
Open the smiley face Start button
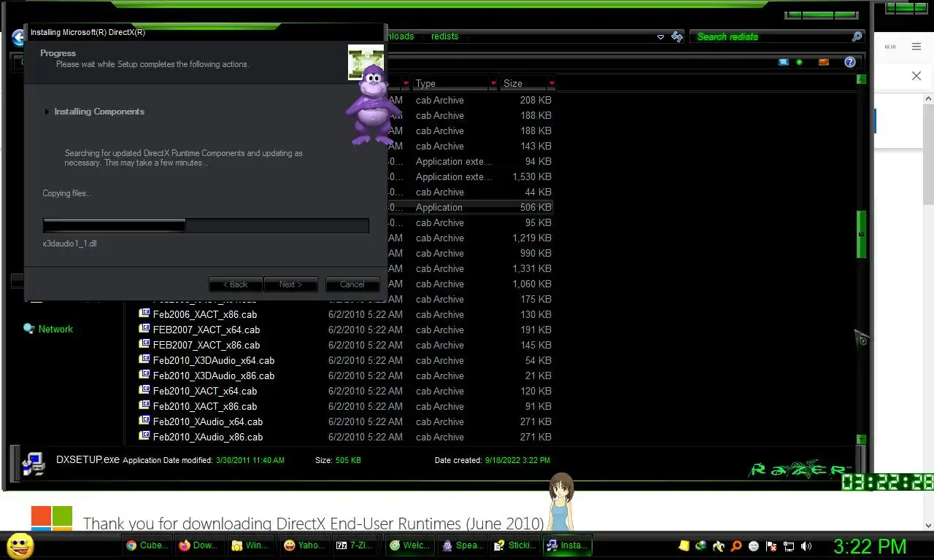(20, 545)
